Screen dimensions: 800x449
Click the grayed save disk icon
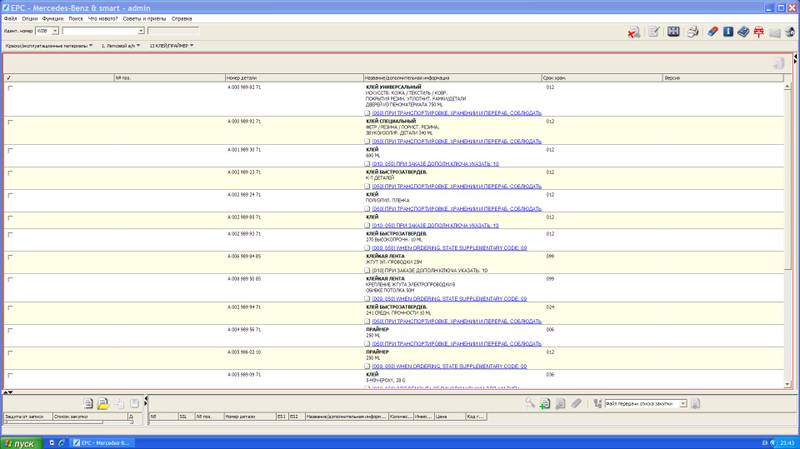134,404
